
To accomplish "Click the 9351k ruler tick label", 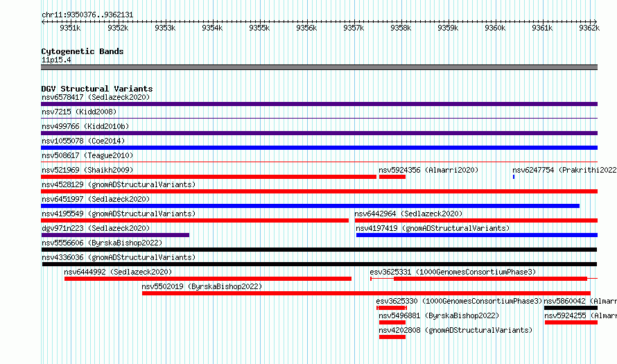I will point(70,28).
